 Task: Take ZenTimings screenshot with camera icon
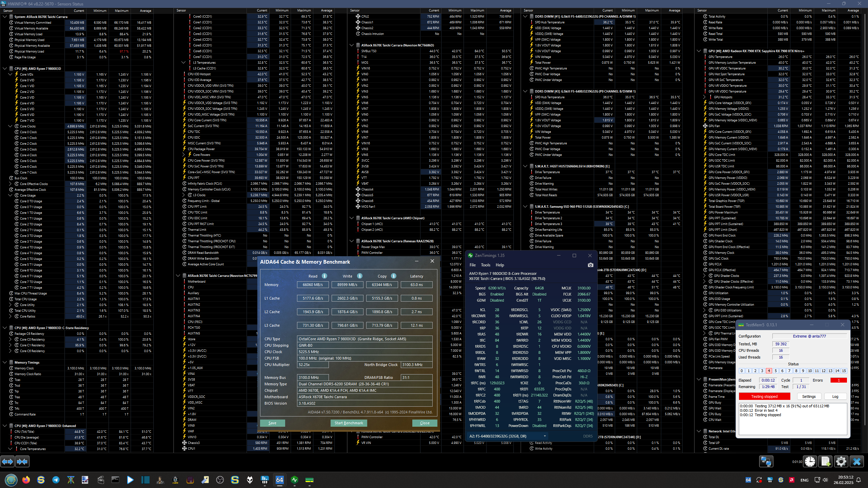[590, 265]
